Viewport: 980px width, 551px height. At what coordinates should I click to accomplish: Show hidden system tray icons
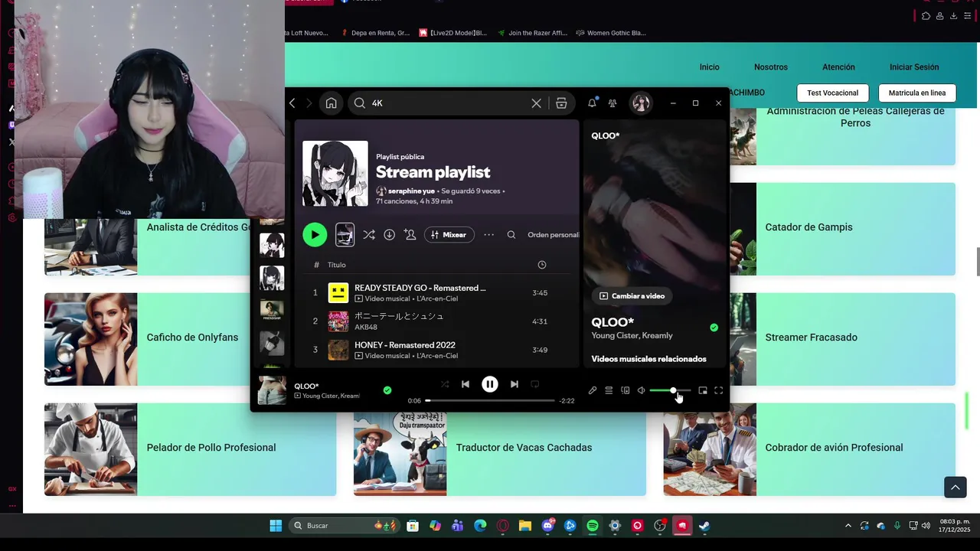point(848,526)
